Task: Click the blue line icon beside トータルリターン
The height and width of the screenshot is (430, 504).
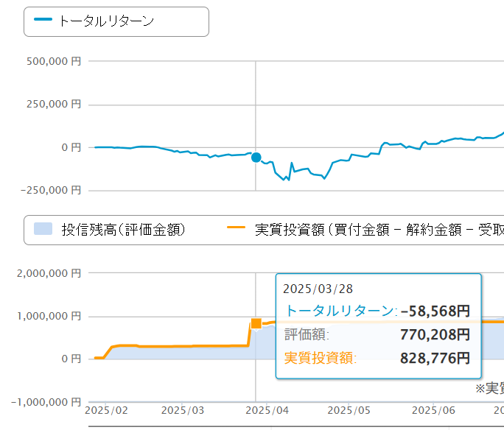Action: [43, 21]
